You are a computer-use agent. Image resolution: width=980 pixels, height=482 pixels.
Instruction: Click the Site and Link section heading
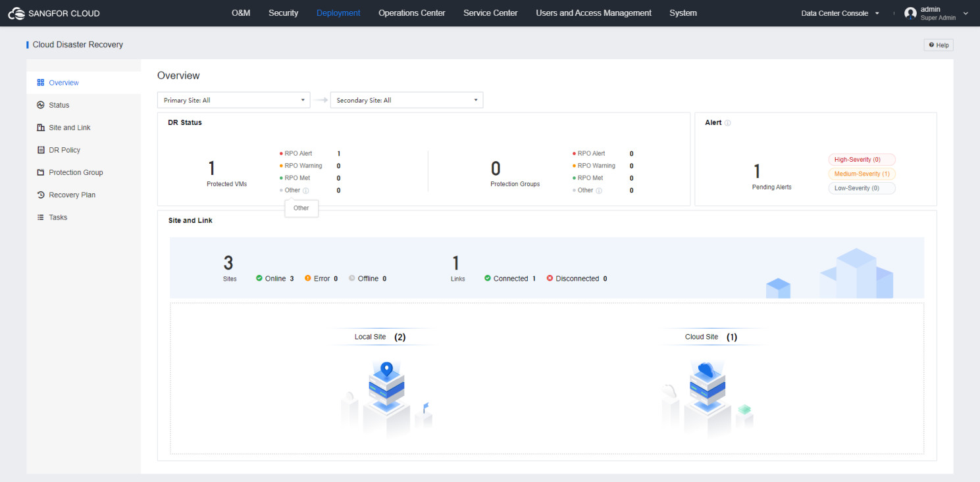point(190,220)
